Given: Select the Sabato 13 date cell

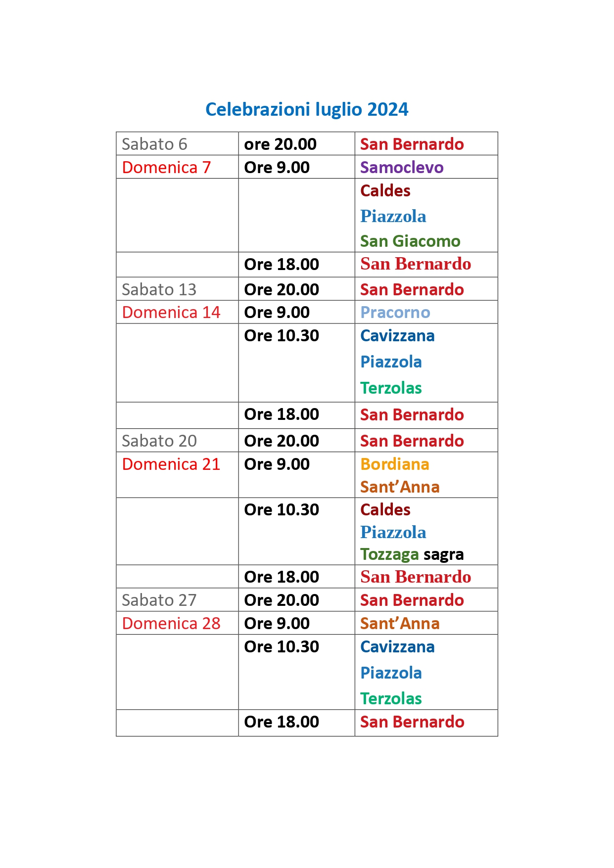Looking at the screenshot, I should click(159, 289).
